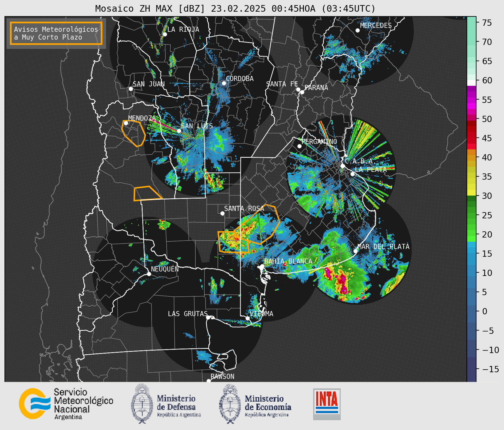Click the INTA logo
Viewport: 504px width, 430px height.
pyautogui.click(x=327, y=404)
